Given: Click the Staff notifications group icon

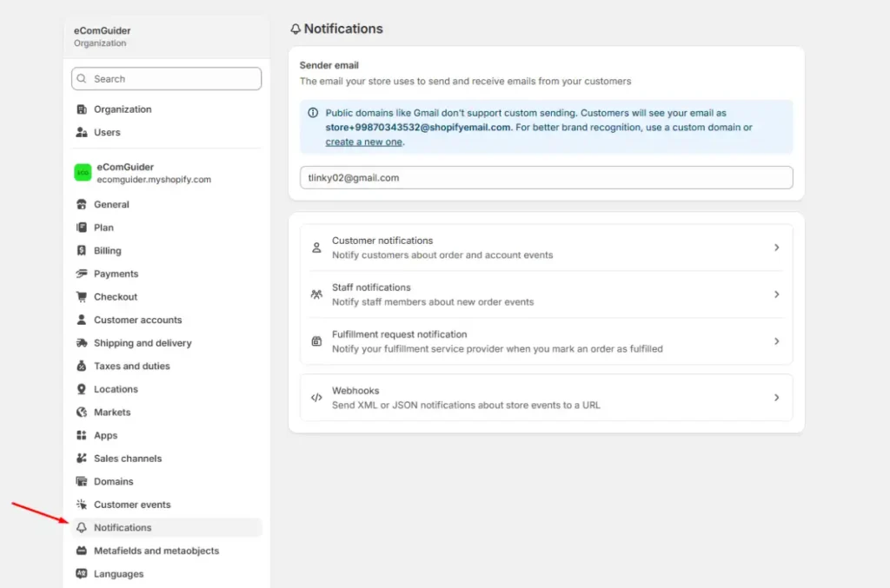Looking at the screenshot, I should [x=316, y=294].
